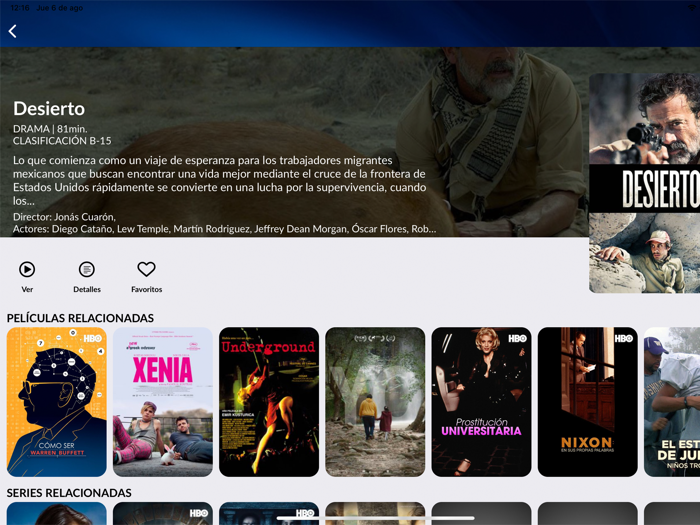The height and width of the screenshot is (525, 700).
Task: Open third related series thumbnail
Action: click(x=269, y=513)
